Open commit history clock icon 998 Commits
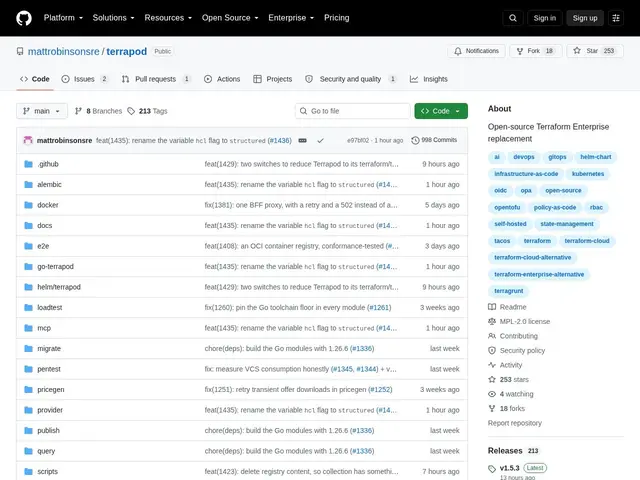640x480 pixels. (x=415, y=140)
